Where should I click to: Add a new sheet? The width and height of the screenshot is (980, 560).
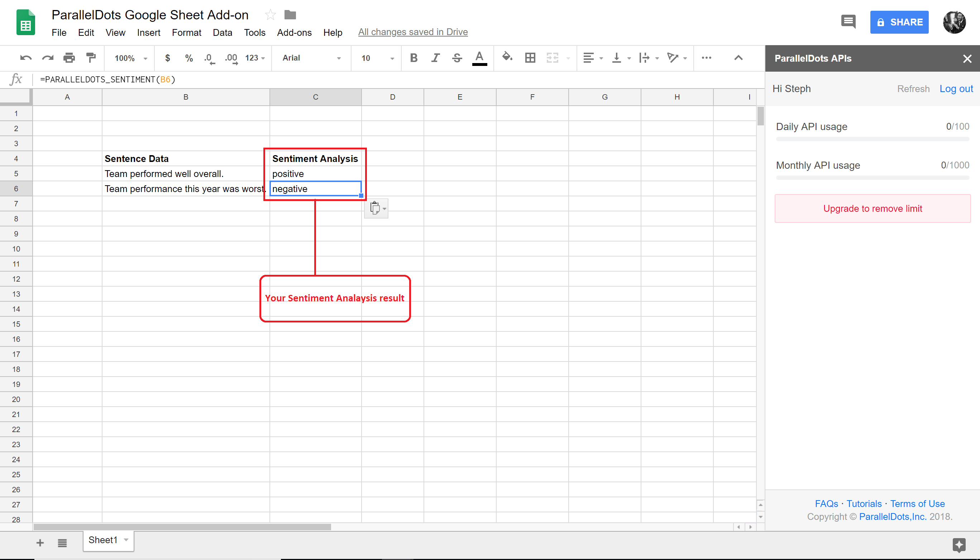[40, 543]
